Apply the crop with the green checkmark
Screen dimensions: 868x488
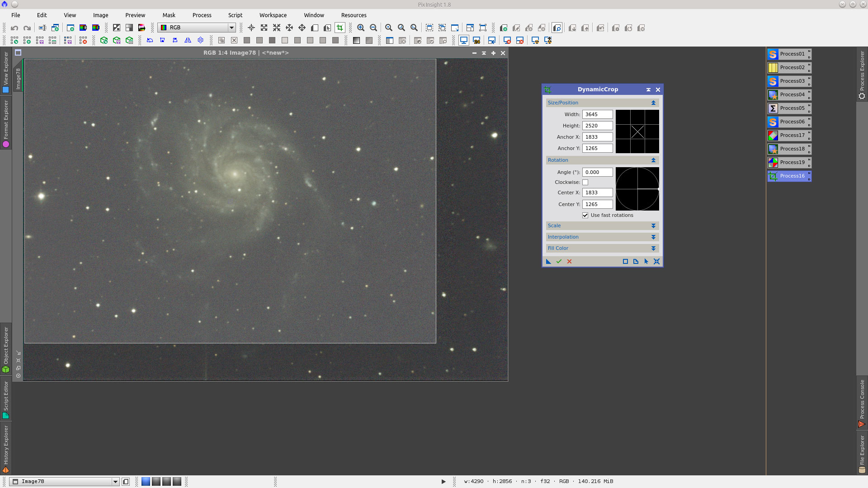[x=559, y=262]
